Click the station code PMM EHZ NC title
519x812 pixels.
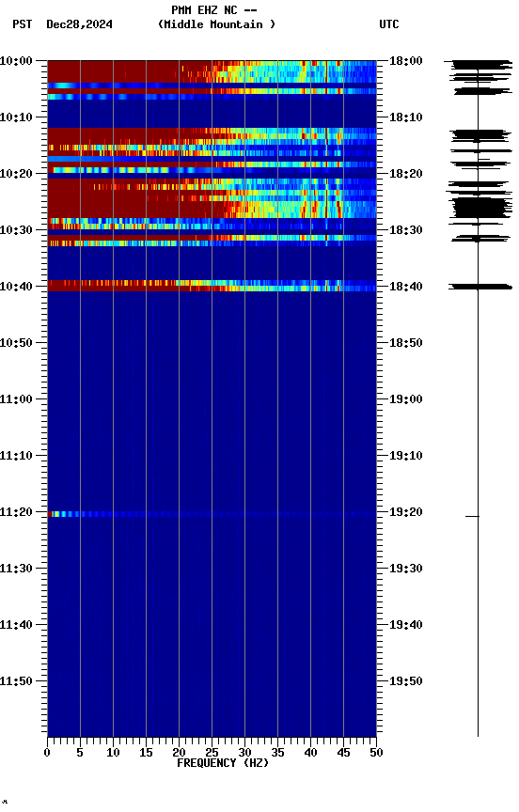(214, 10)
